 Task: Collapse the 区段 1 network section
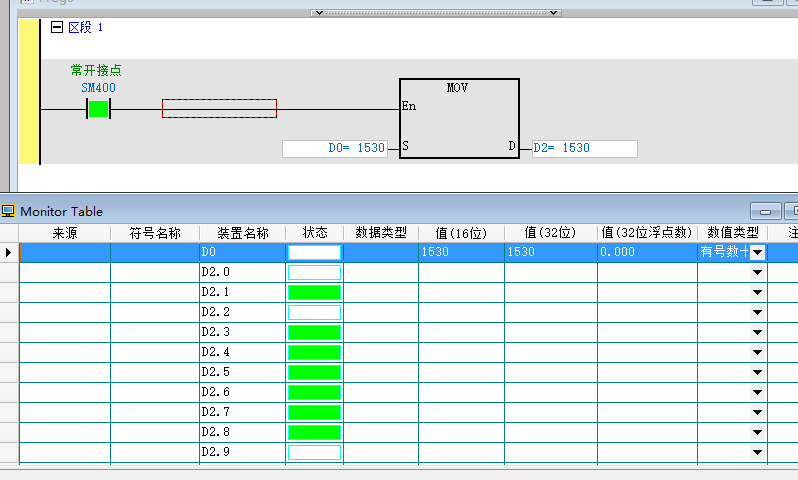(x=57, y=28)
